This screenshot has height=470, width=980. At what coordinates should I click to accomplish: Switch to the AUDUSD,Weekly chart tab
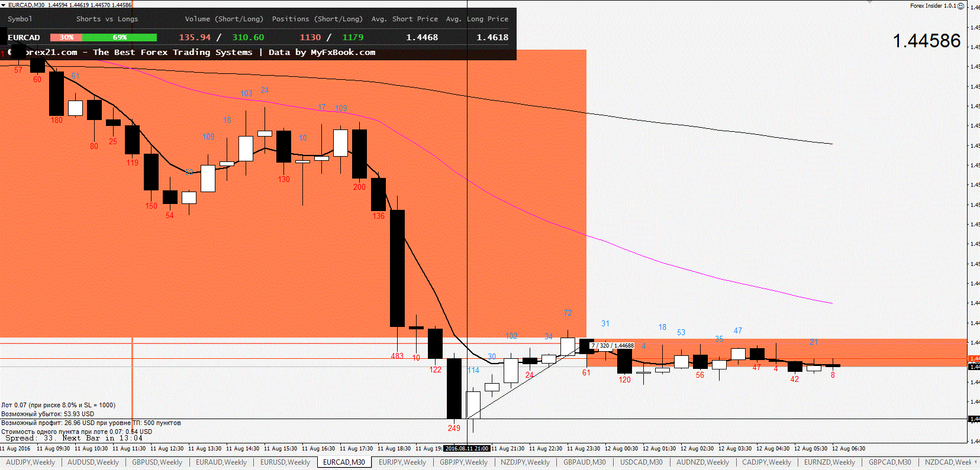coord(93,462)
